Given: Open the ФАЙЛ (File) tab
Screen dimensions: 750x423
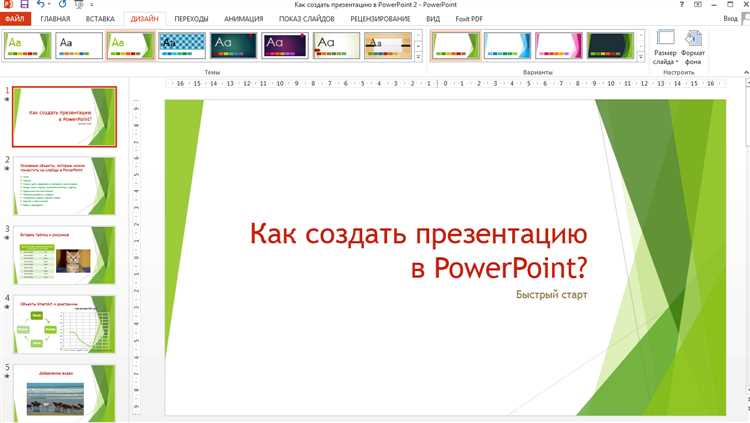Looking at the screenshot, I should pyautogui.click(x=15, y=19).
